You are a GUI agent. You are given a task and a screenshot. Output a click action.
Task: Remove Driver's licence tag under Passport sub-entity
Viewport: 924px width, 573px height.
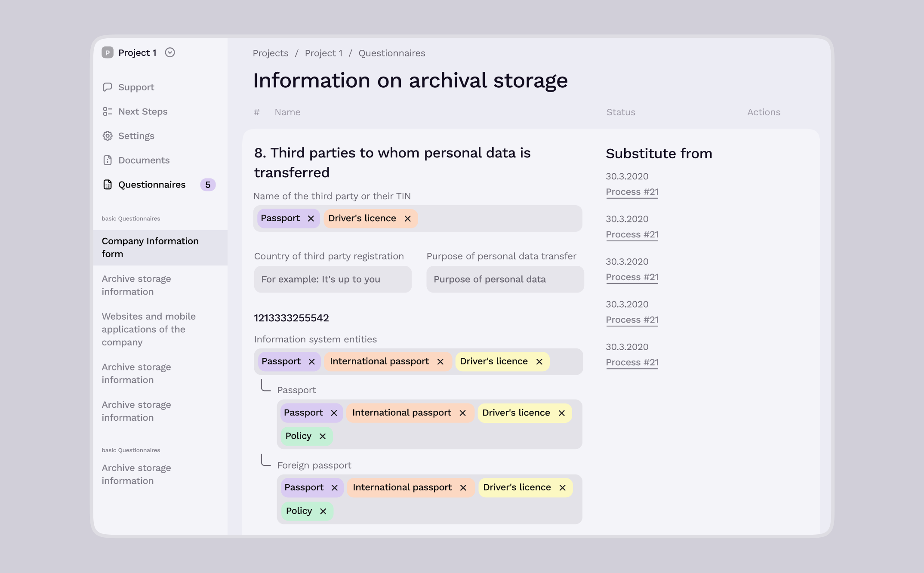pos(562,413)
